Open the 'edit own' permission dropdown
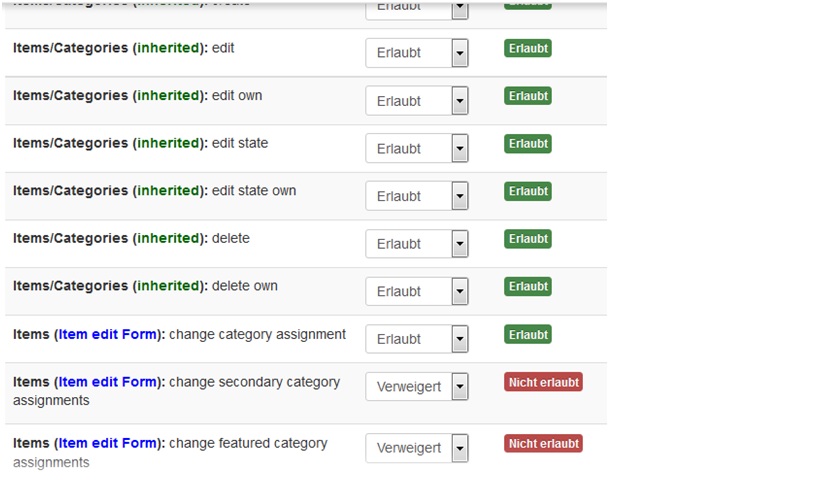This screenshot has height=480, width=819. 417,101
